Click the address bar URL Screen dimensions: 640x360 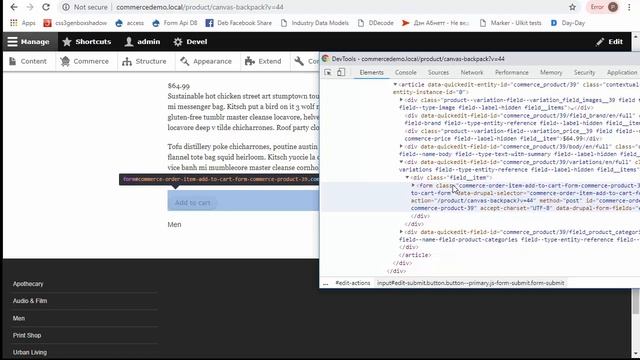point(200,7)
